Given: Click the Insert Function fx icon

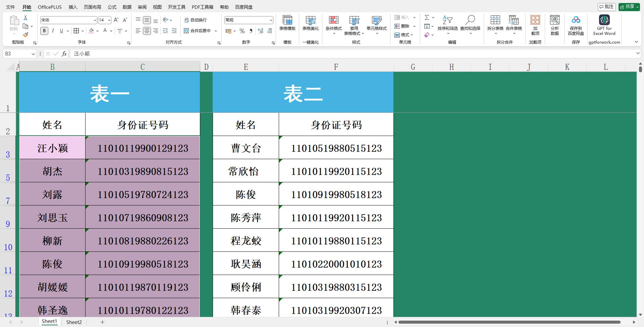Looking at the screenshot, I should coord(64,54).
